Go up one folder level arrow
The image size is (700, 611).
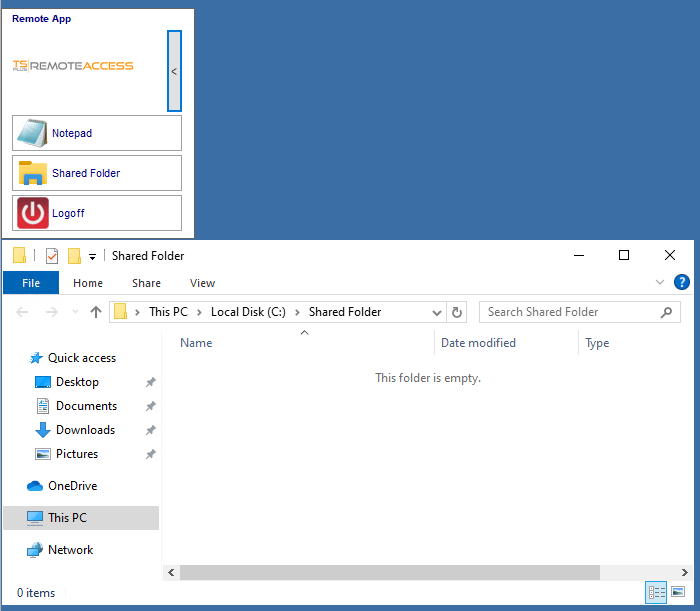coord(96,312)
